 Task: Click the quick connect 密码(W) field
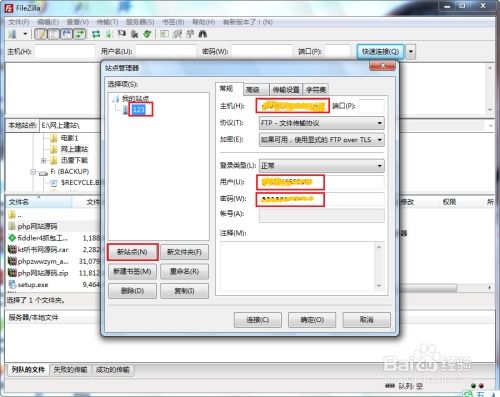click(262, 52)
